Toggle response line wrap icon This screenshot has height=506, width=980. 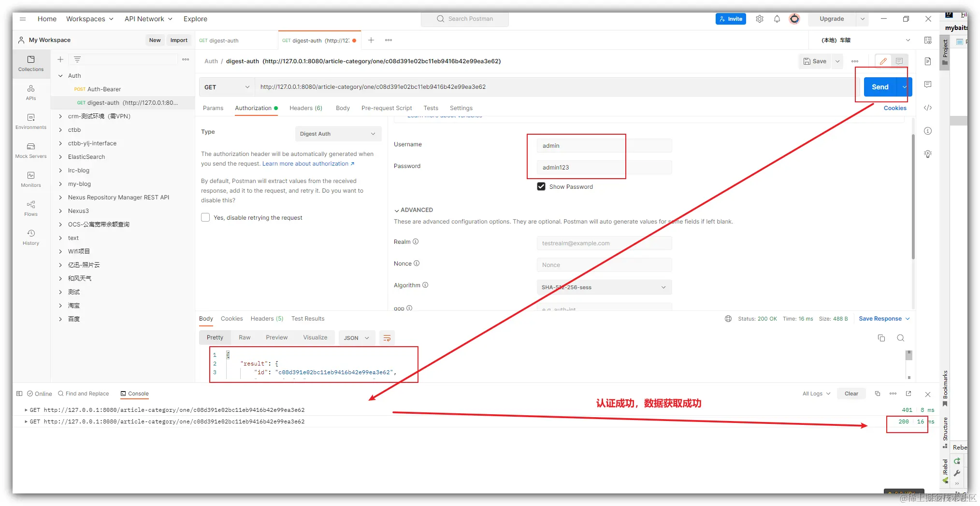pyautogui.click(x=387, y=338)
